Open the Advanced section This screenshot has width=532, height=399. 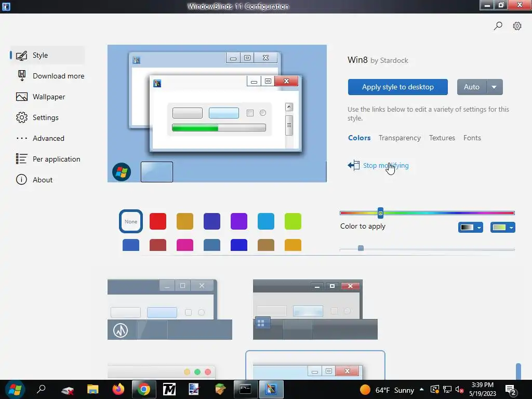point(47,138)
